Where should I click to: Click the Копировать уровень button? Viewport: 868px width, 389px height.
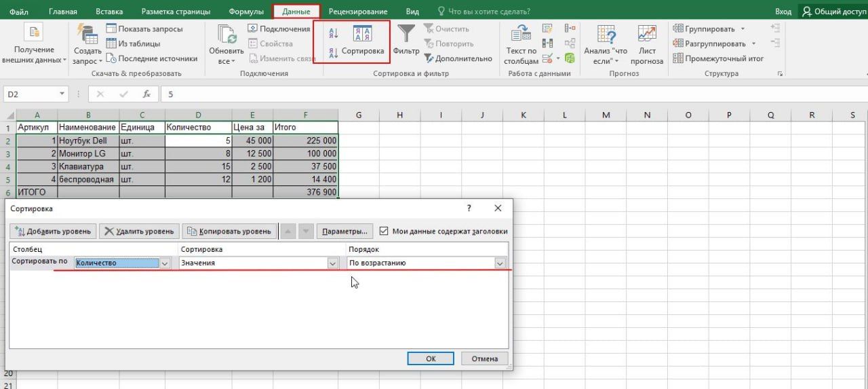click(x=230, y=231)
